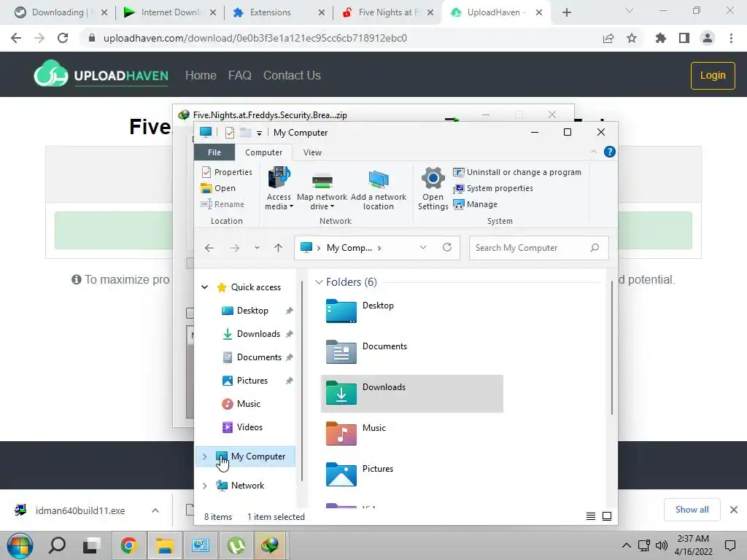Click the Access media icon in ribbon
Image resolution: width=747 pixels, height=560 pixels.
click(279, 177)
